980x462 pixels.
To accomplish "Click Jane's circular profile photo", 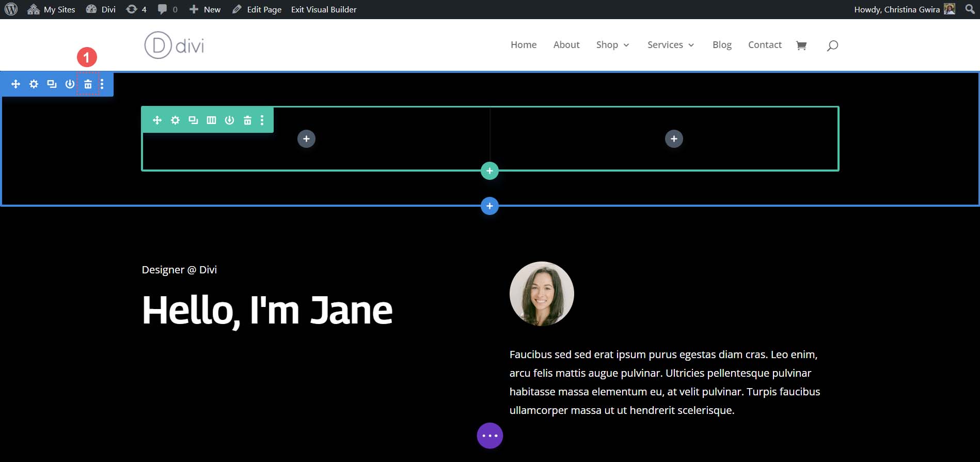I will tap(542, 294).
